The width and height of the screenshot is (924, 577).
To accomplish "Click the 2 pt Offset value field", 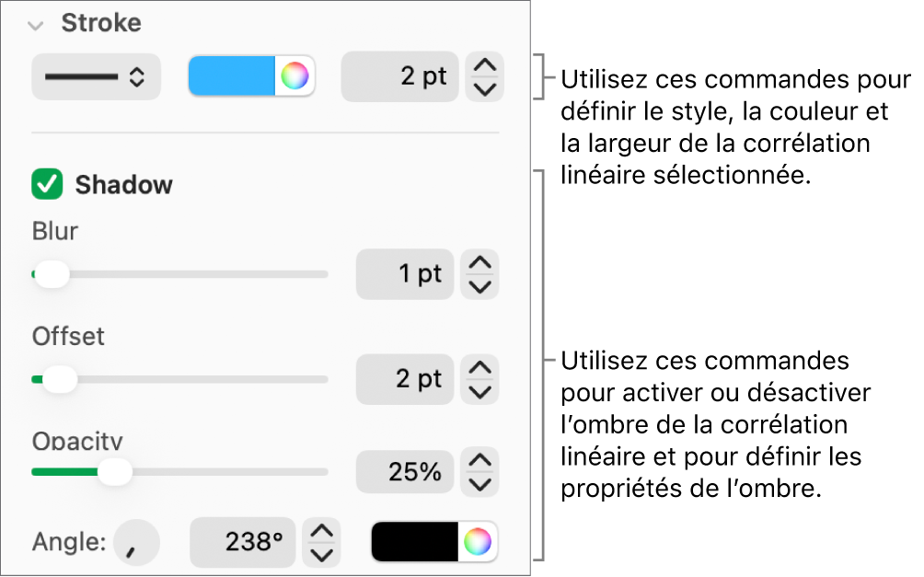I will (405, 379).
